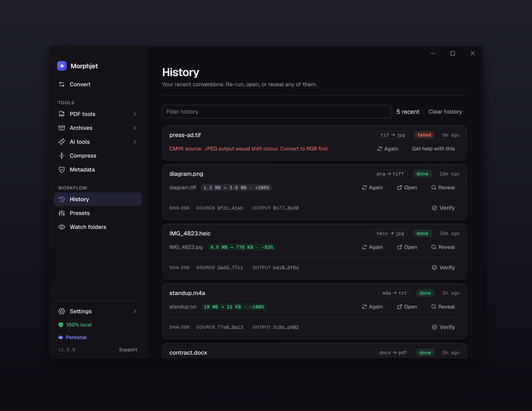Expand the AI tools chevron

click(x=135, y=142)
